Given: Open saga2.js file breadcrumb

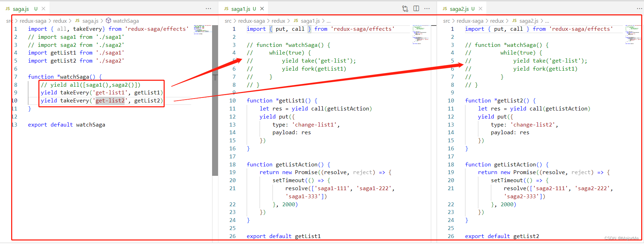Looking at the screenshot, I should point(529,21).
